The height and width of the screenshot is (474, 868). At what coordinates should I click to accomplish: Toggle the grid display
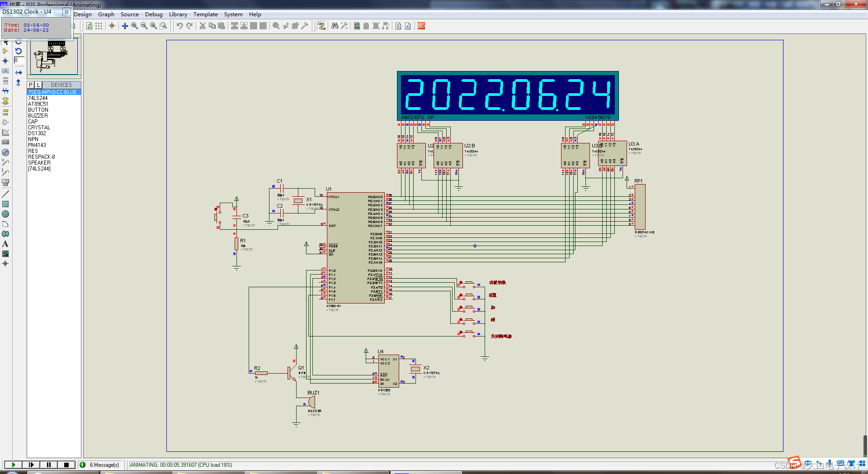coord(99,26)
